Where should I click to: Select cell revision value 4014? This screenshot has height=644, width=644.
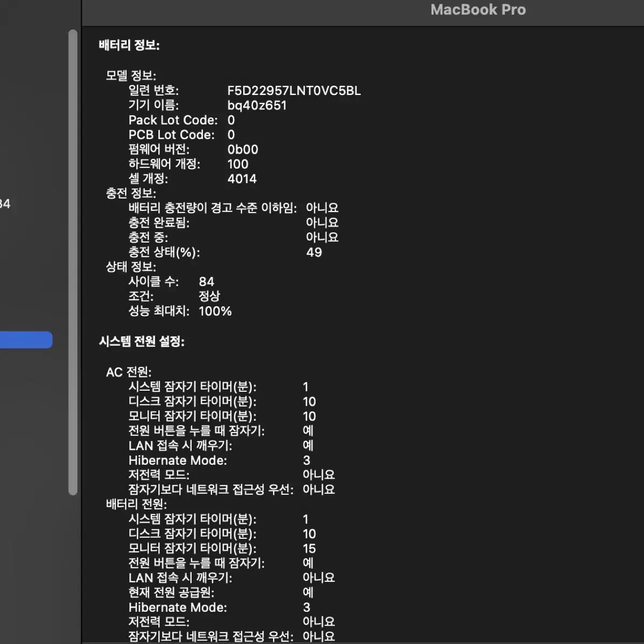coord(242,179)
